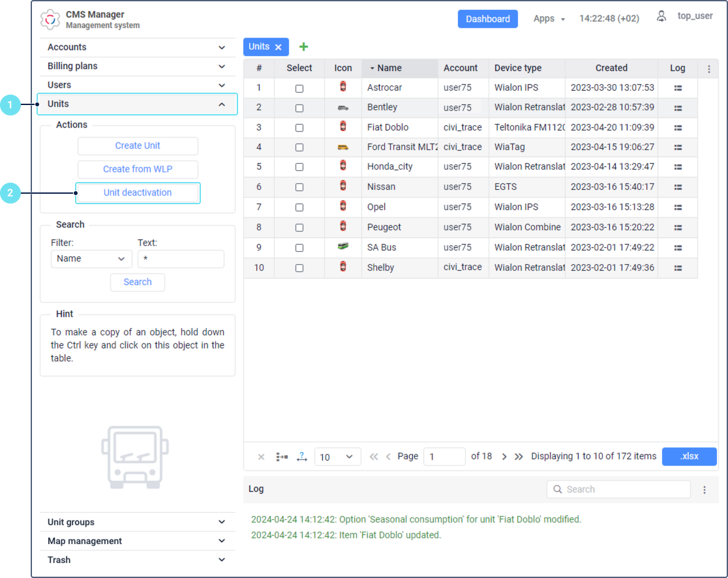This screenshot has width=728, height=578.
Task: Export table with .xlsx button
Action: click(x=689, y=457)
